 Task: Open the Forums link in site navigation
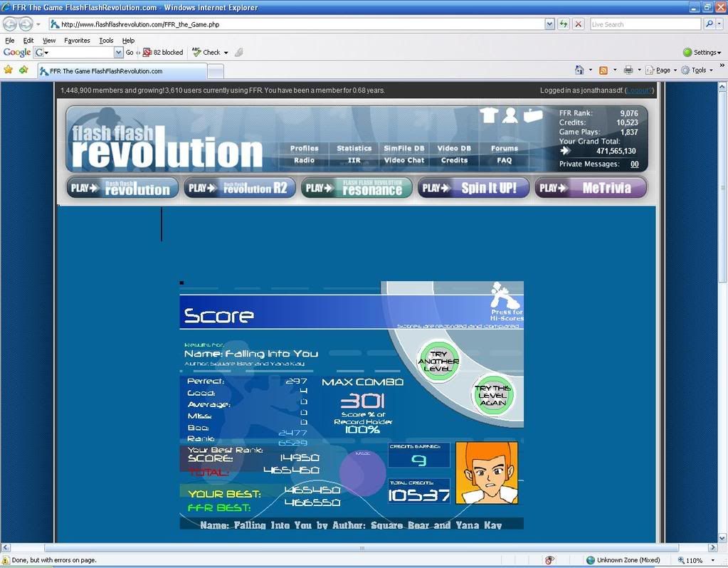(x=504, y=148)
